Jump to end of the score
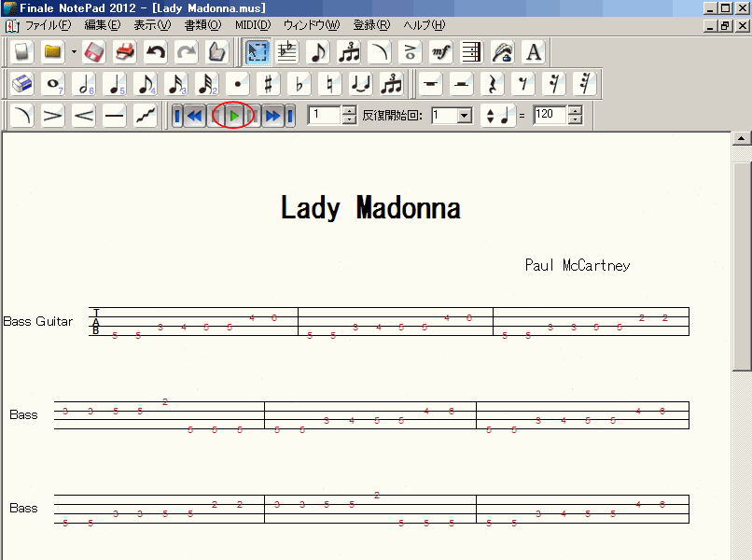This screenshot has height=560, width=752. point(289,116)
